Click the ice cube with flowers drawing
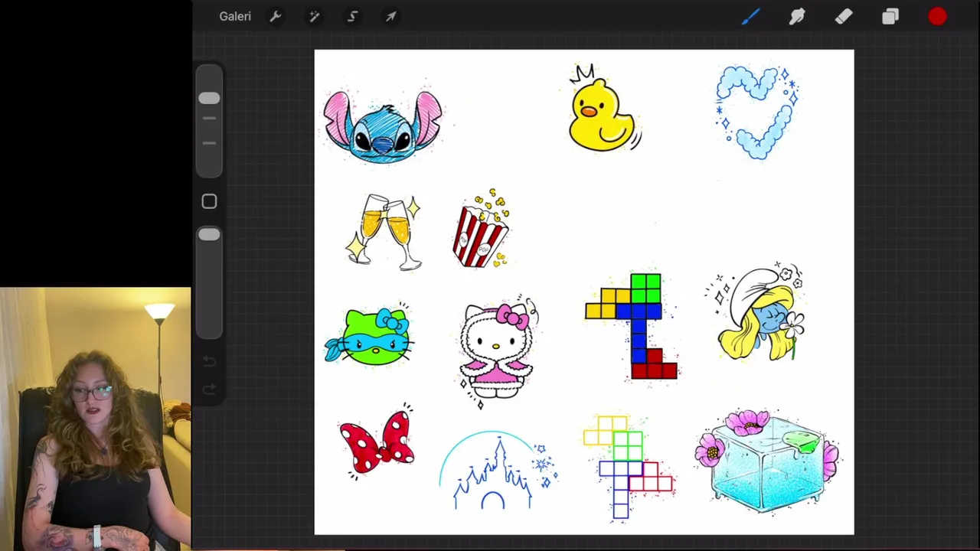The width and height of the screenshot is (980, 551). 768,462
